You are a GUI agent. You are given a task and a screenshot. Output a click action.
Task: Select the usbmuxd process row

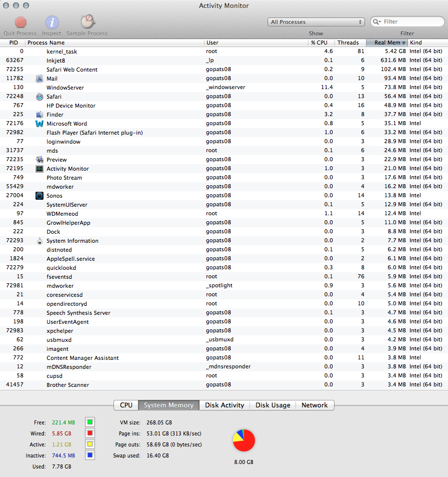224,339
